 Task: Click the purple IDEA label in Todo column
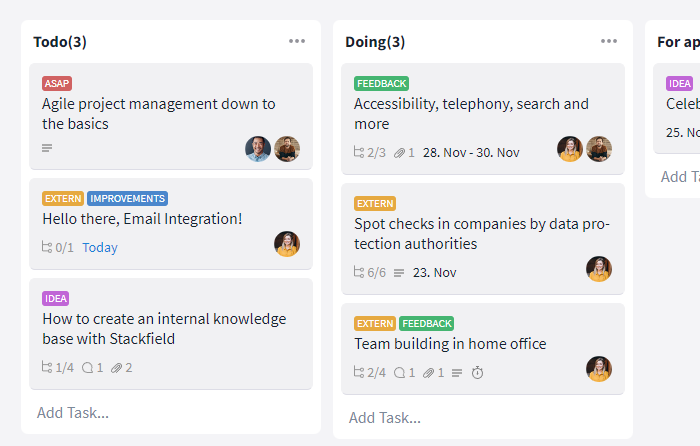(x=56, y=299)
